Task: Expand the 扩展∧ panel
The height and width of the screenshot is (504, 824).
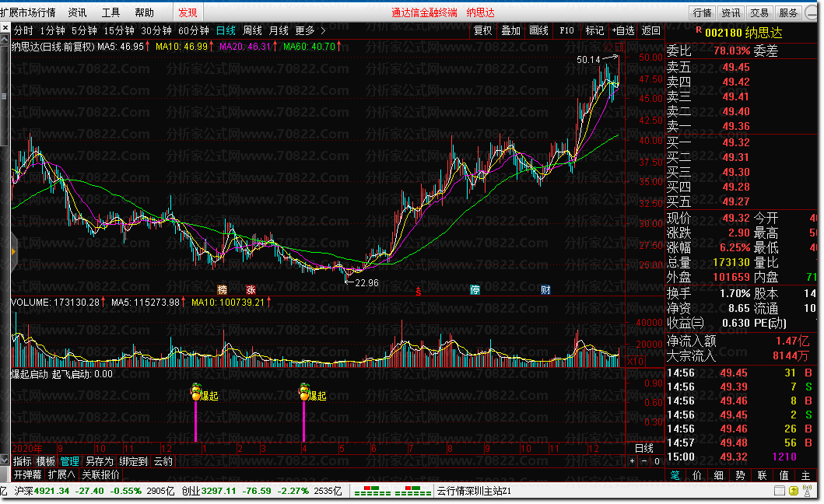Action: pyautogui.click(x=61, y=474)
